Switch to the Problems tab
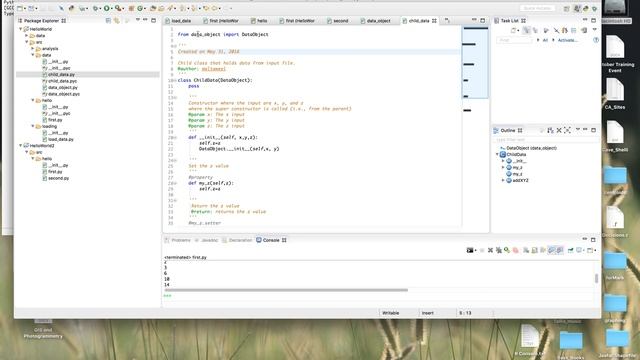 pyautogui.click(x=178, y=240)
